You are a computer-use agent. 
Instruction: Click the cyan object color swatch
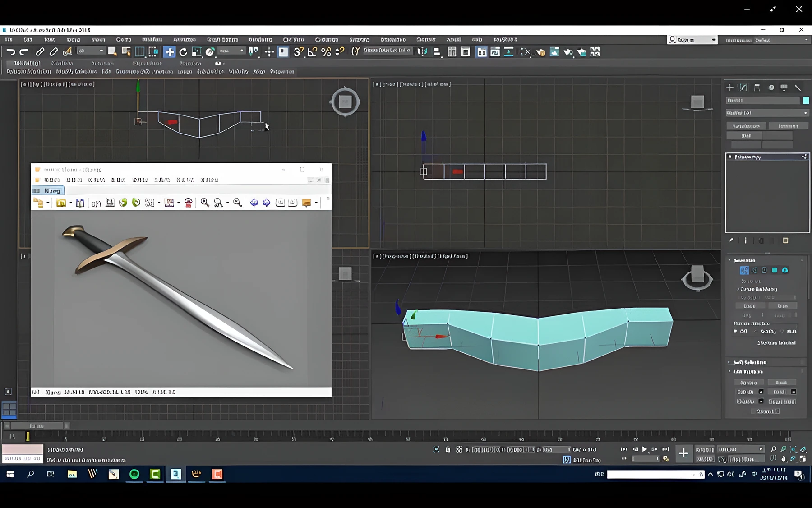pos(806,100)
